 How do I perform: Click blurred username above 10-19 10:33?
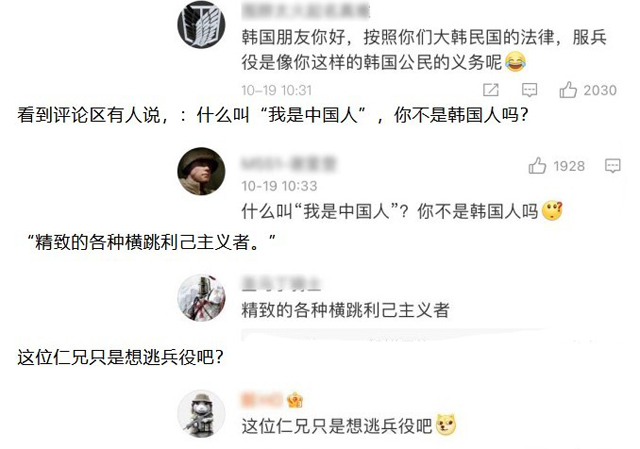289,164
